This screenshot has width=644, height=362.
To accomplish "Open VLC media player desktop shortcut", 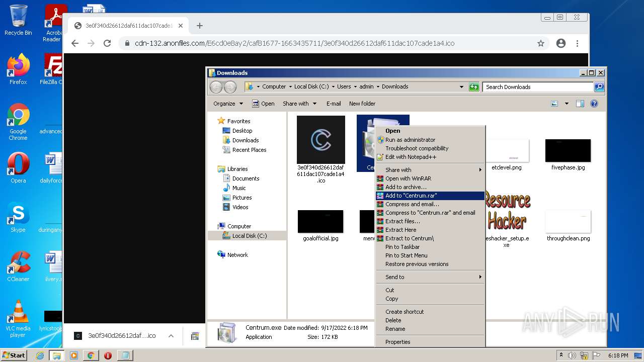I will click(18, 319).
